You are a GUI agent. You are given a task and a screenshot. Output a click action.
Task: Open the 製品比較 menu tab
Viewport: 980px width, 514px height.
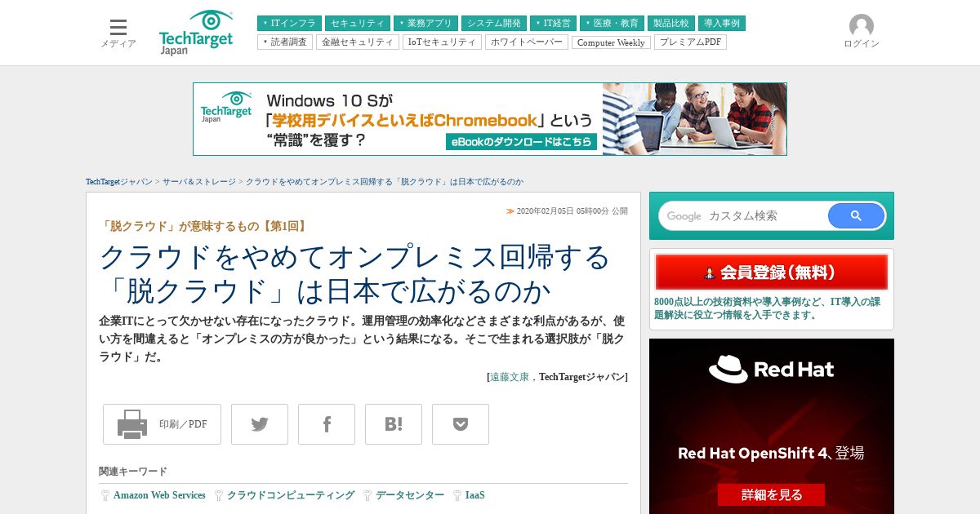point(671,24)
